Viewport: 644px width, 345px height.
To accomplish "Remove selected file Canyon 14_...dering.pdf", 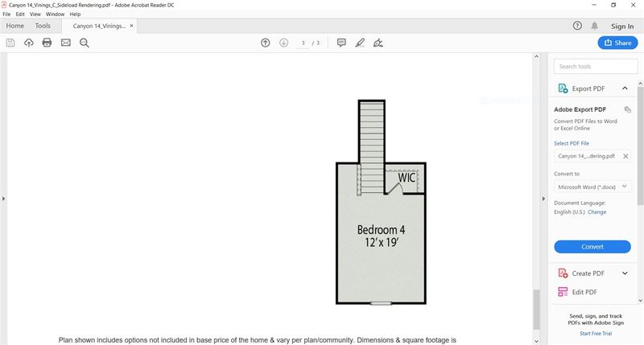I will 625,156.
